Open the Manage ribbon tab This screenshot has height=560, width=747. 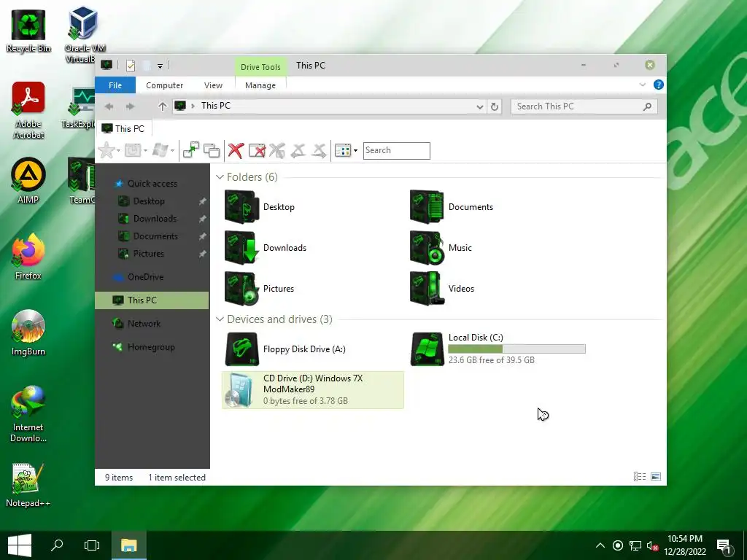point(260,85)
